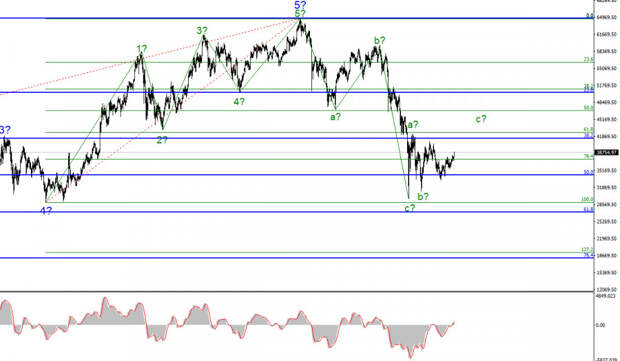
Task: Click the 35169.50 price axis label
Action: coord(607,170)
